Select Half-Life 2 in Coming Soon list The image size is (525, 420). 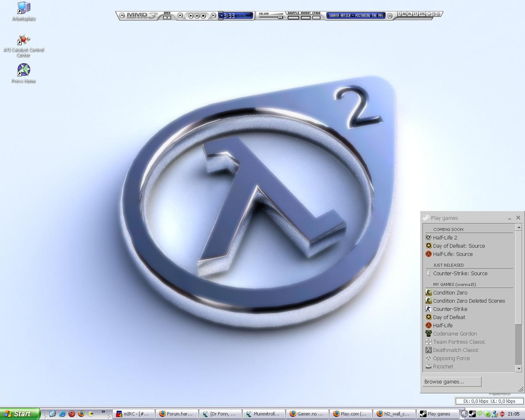469,237
